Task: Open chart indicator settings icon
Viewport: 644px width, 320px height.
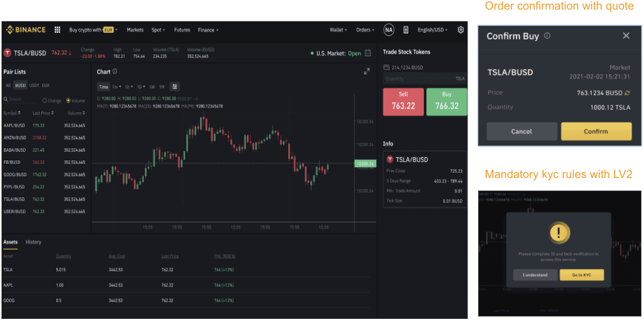Action: click(x=175, y=87)
